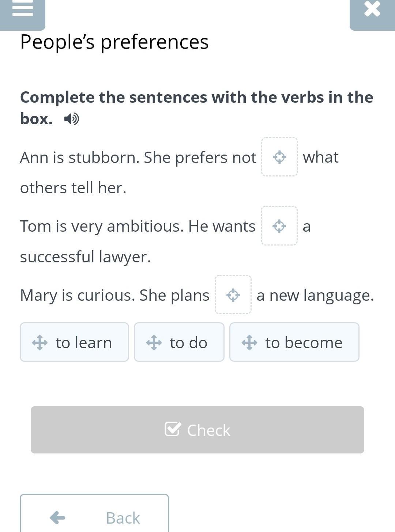Click the Check button
Screen dimensions: 395x532
click(197, 430)
